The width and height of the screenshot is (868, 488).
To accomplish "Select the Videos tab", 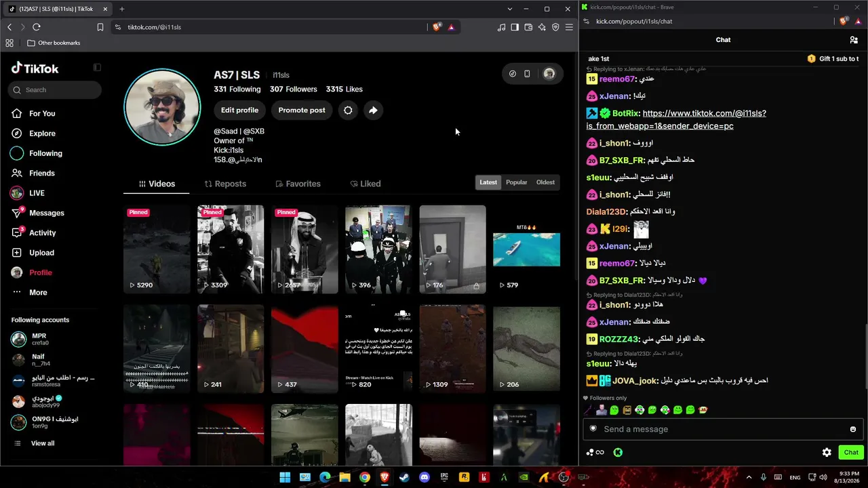I will coord(157,184).
